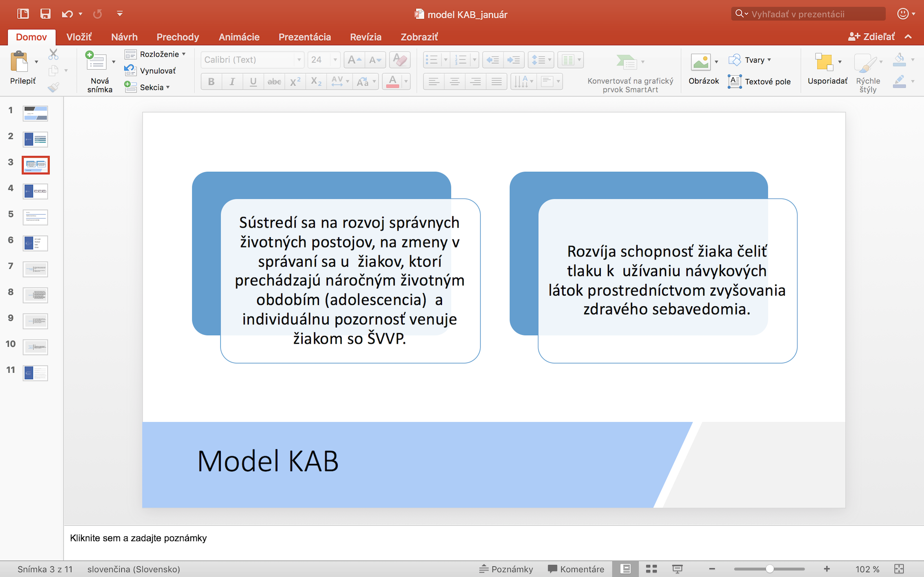Viewport: 924px width, 577px height.
Task: Click the zoom in plus button
Action: pyautogui.click(x=827, y=569)
